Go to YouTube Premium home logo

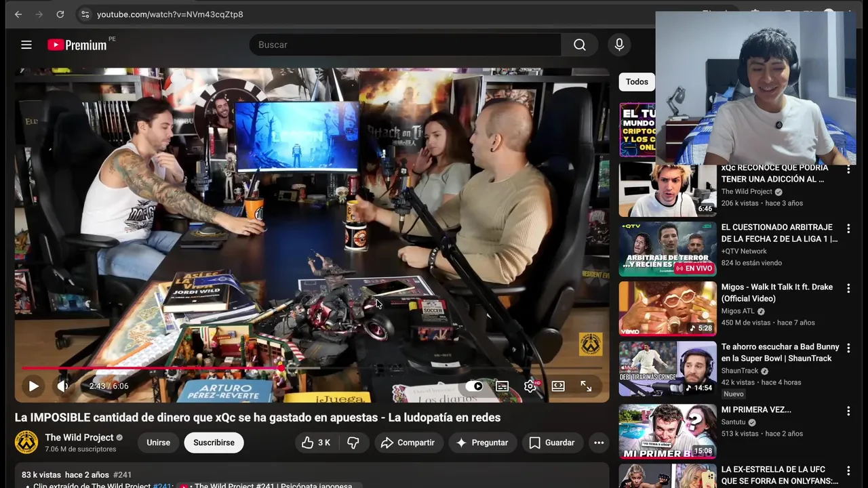77,45
